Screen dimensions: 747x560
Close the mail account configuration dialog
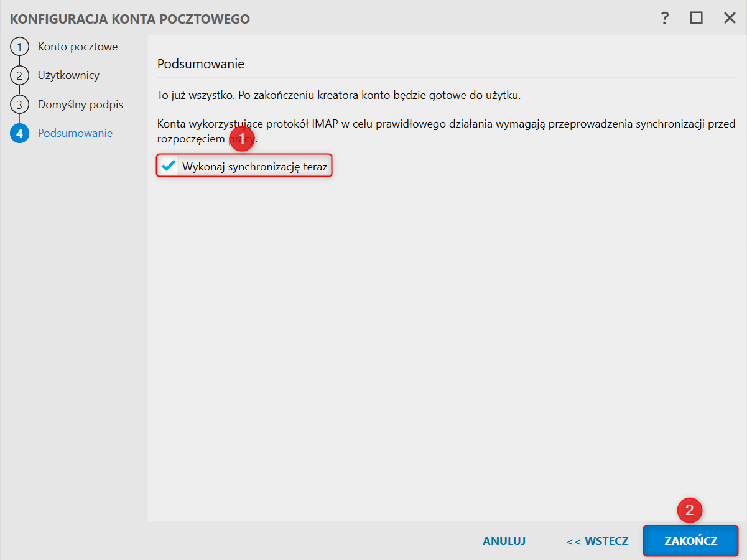(730, 18)
